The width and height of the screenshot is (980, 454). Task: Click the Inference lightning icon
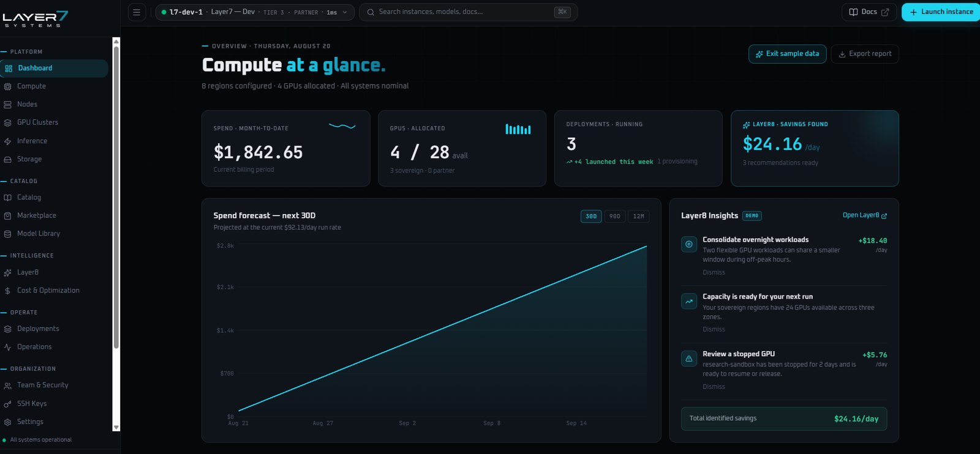(8, 141)
